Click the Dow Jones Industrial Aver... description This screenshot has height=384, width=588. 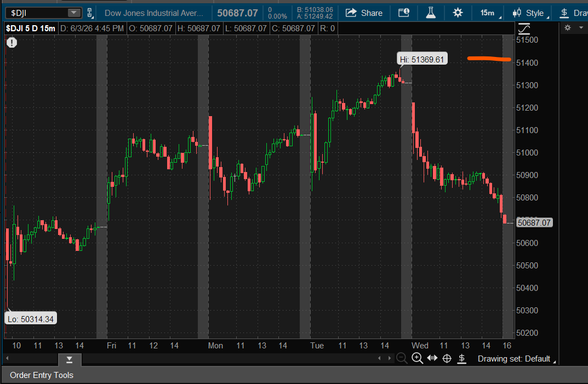point(154,13)
